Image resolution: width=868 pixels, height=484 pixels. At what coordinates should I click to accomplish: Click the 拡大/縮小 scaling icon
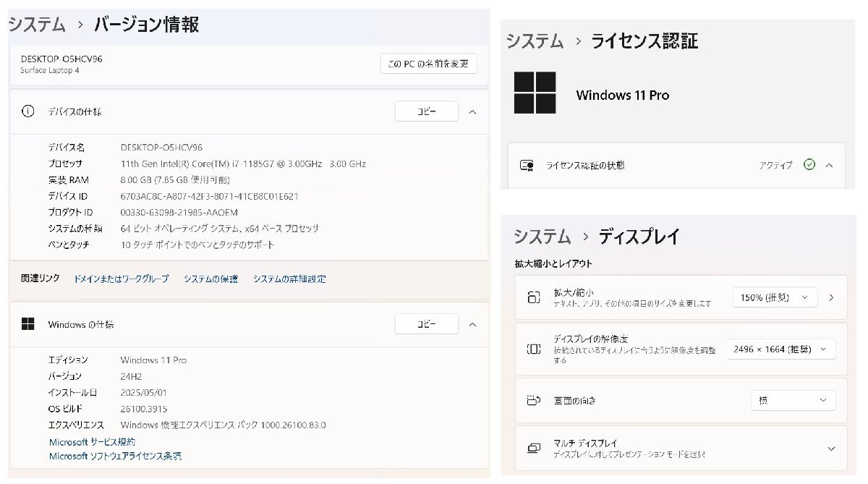pos(533,297)
